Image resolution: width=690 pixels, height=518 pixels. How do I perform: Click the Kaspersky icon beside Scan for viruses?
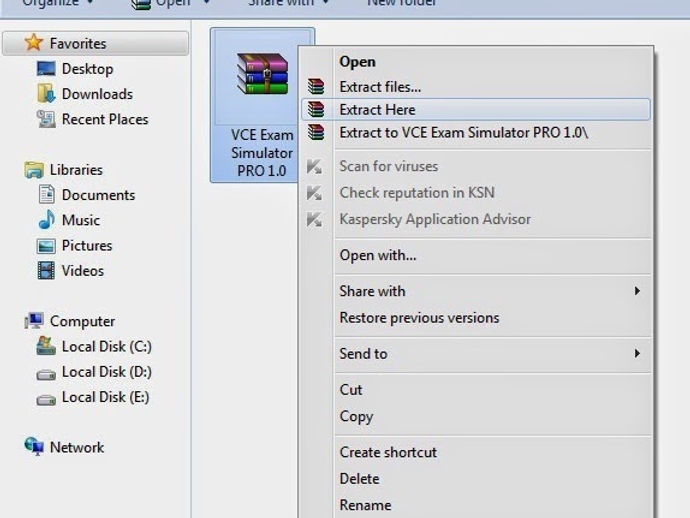(314, 167)
